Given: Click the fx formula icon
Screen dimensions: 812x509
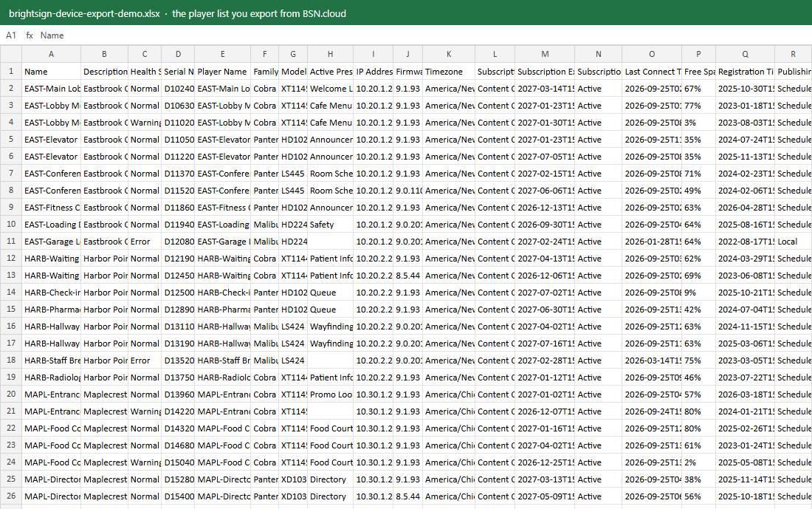Looking at the screenshot, I should [x=30, y=35].
